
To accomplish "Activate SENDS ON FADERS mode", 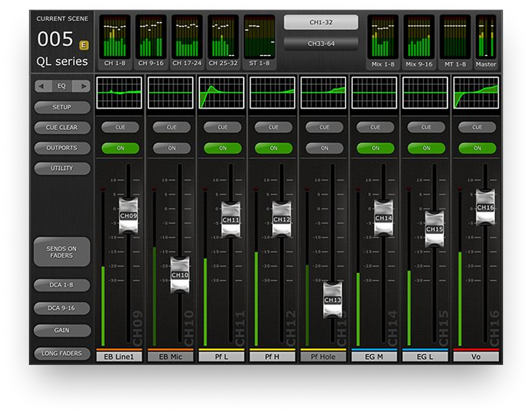I will pyautogui.click(x=61, y=251).
